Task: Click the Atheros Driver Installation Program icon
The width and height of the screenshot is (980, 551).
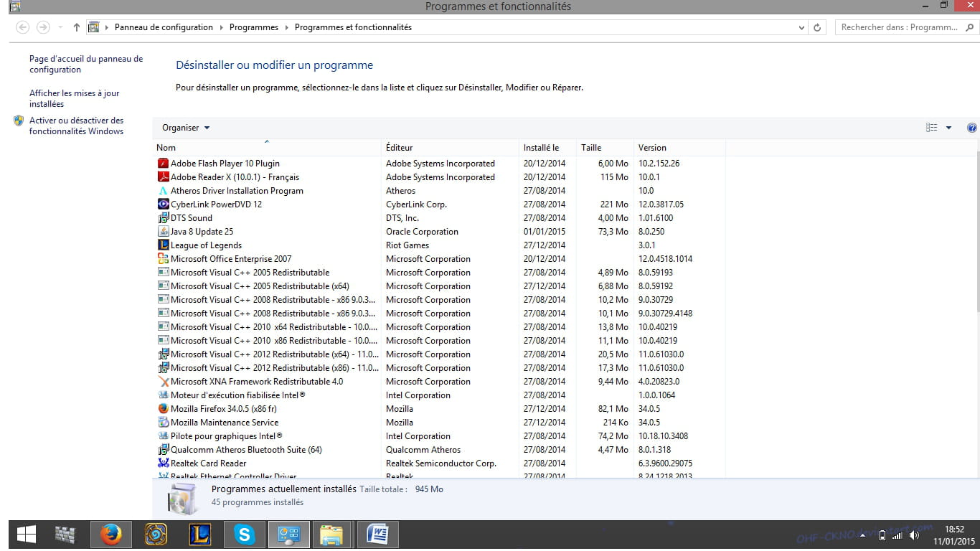Action: click(x=163, y=191)
